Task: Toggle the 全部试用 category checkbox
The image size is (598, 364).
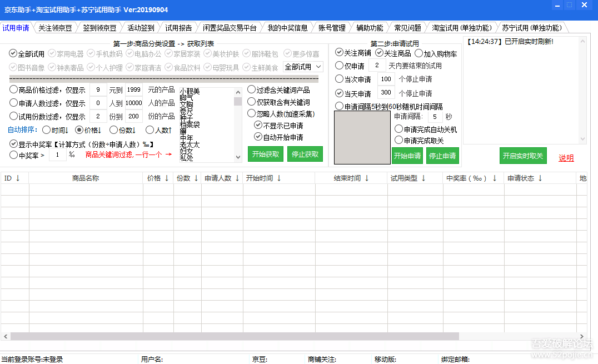Action: coord(27,54)
